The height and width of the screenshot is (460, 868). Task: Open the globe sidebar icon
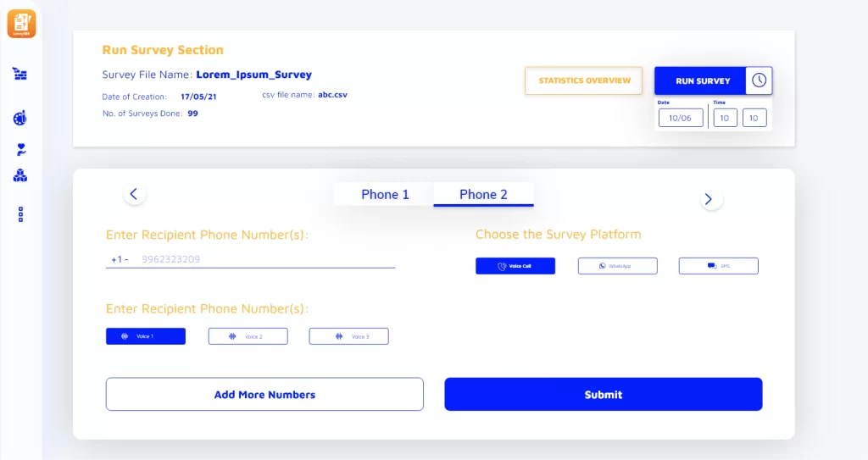(20, 118)
